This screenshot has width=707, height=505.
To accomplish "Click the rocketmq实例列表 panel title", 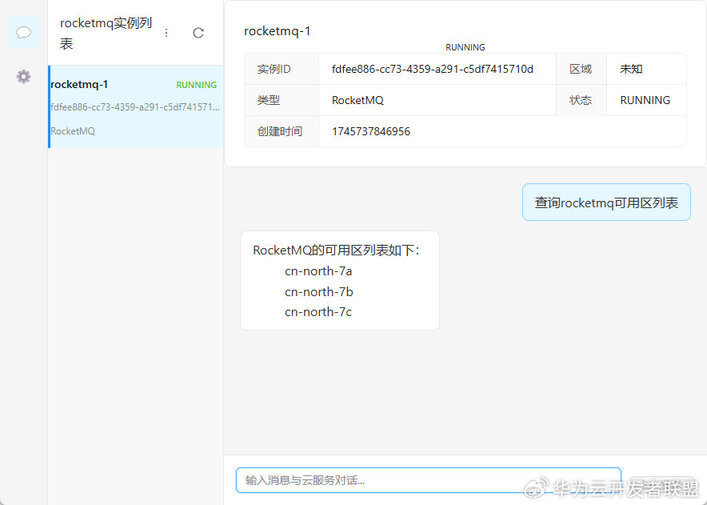I will [x=106, y=33].
